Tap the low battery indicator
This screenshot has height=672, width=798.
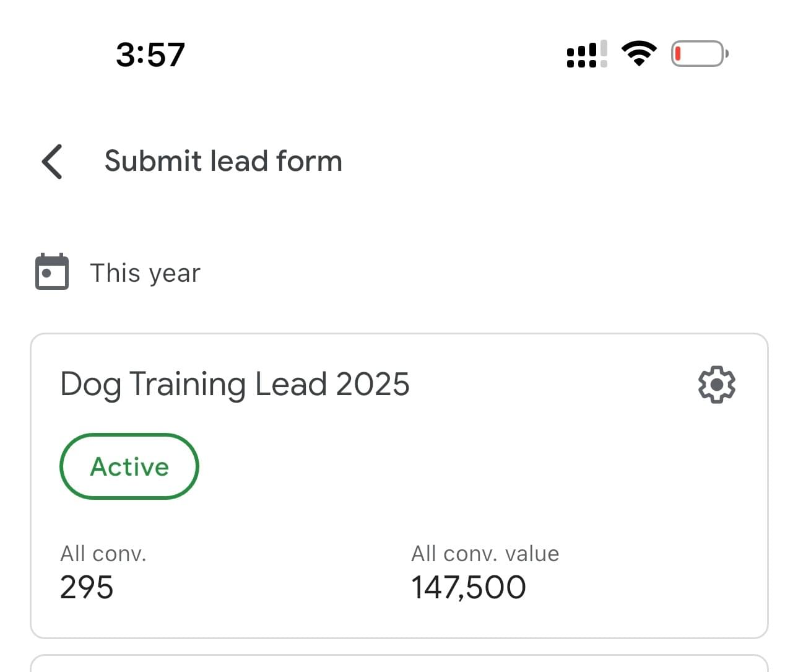700,54
